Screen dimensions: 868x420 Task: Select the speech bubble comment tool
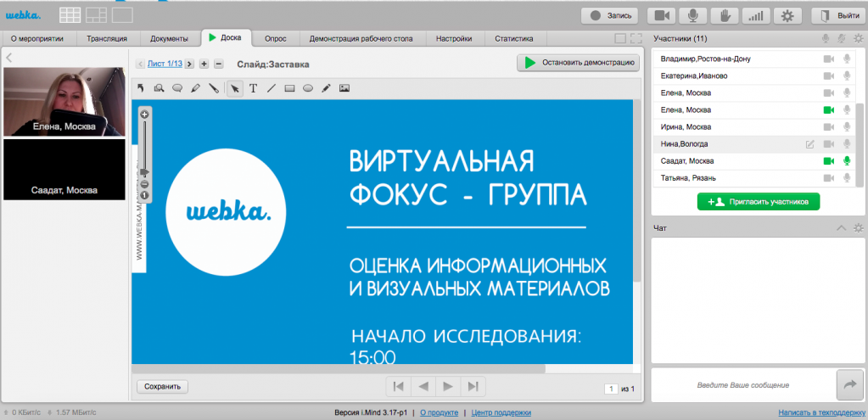[x=177, y=88]
